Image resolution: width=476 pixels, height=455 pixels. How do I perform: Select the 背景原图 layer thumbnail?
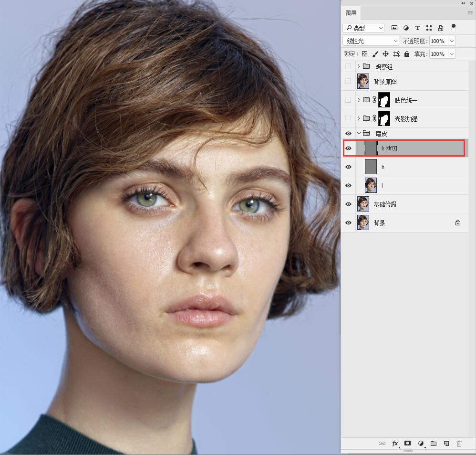coord(363,81)
